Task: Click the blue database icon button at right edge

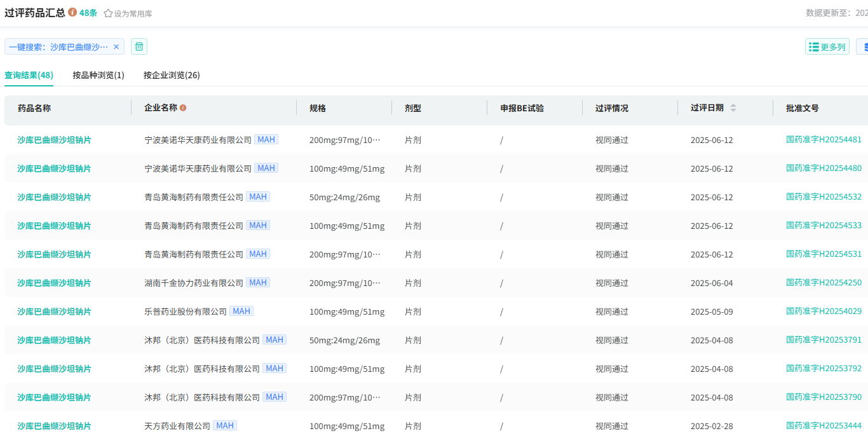Action: tap(864, 47)
